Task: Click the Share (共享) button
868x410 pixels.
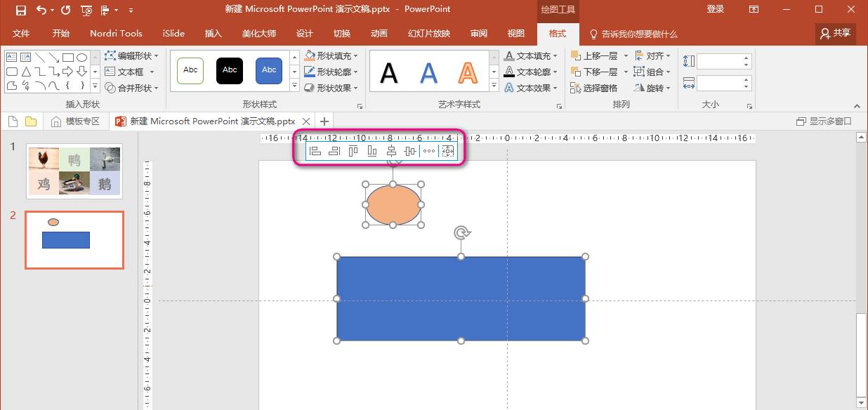Action: tap(836, 33)
